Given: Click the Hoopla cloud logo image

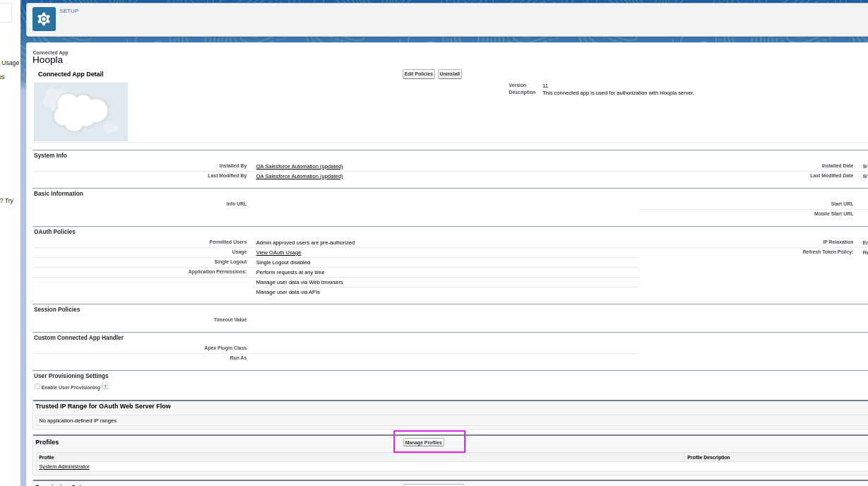Looking at the screenshot, I should tap(81, 112).
